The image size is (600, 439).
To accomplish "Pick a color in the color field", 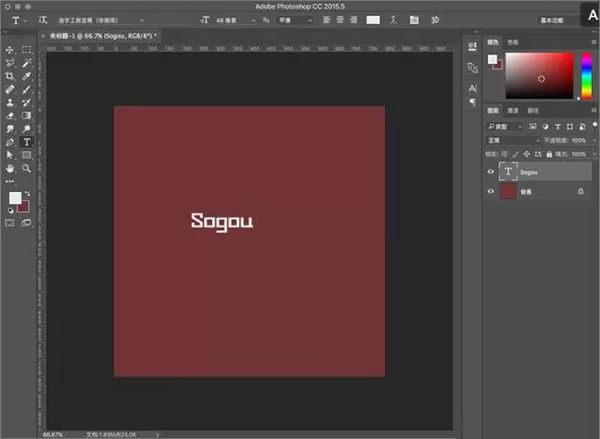I will pos(540,76).
